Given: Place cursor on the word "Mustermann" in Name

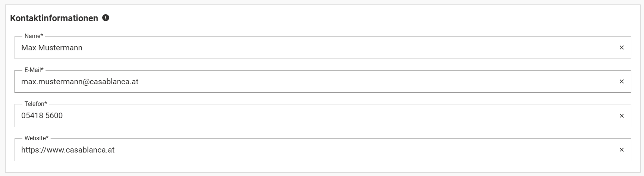Looking at the screenshot, I should click(60, 48).
